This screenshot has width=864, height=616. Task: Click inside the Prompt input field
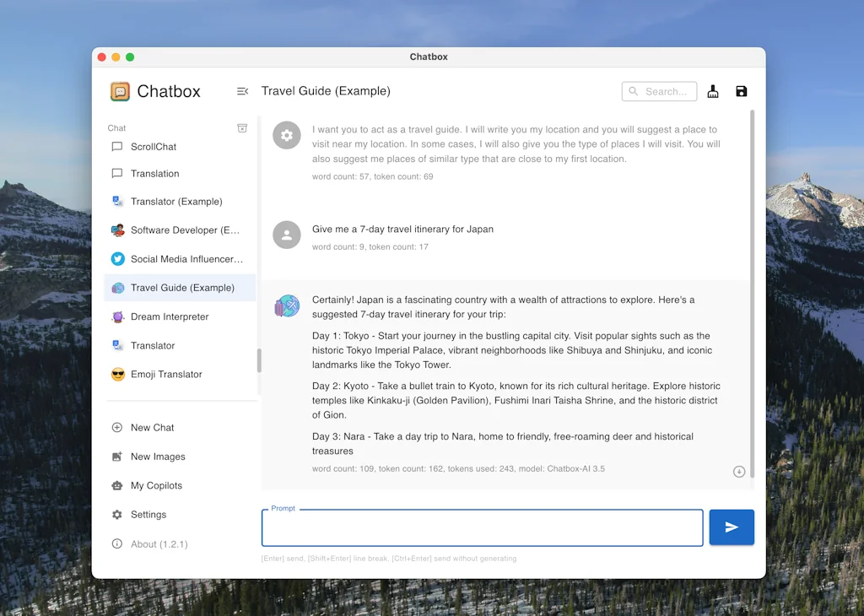pyautogui.click(x=481, y=527)
